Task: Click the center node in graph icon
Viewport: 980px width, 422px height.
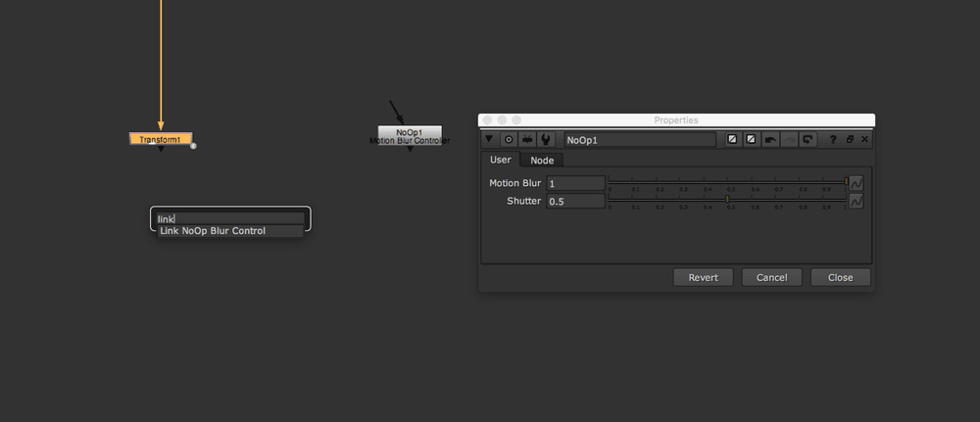Action: [509, 140]
